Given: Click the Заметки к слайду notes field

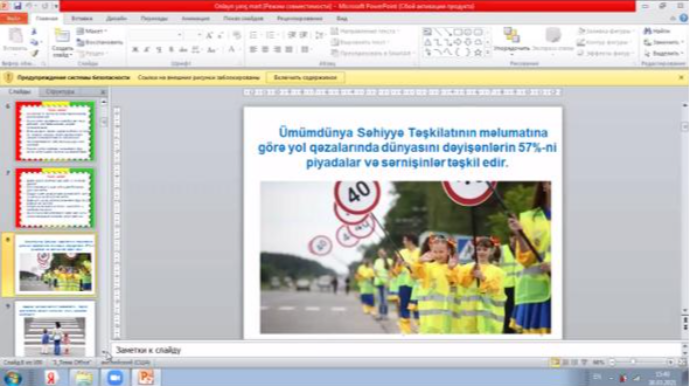Looking at the screenshot, I should 396,350.
